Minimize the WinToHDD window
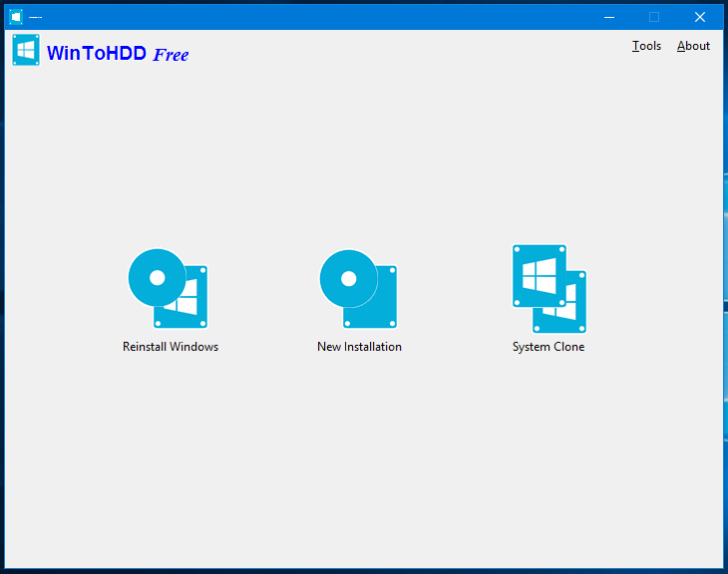The width and height of the screenshot is (728, 574). click(609, 17)
